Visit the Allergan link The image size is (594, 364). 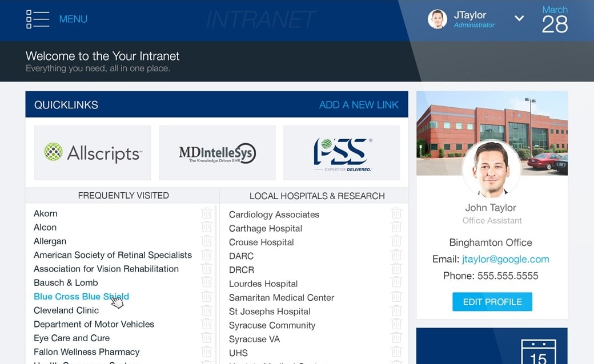pyautogui.click(x=50, y=241)
